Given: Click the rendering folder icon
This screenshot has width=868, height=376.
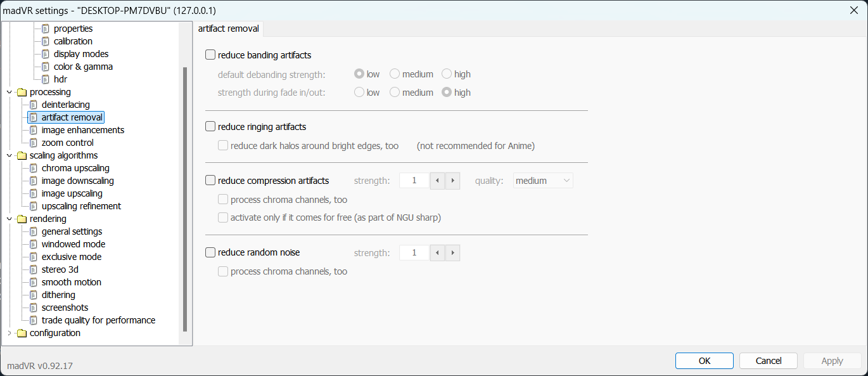Looking at the screenshot, I should tap(22, 219).
